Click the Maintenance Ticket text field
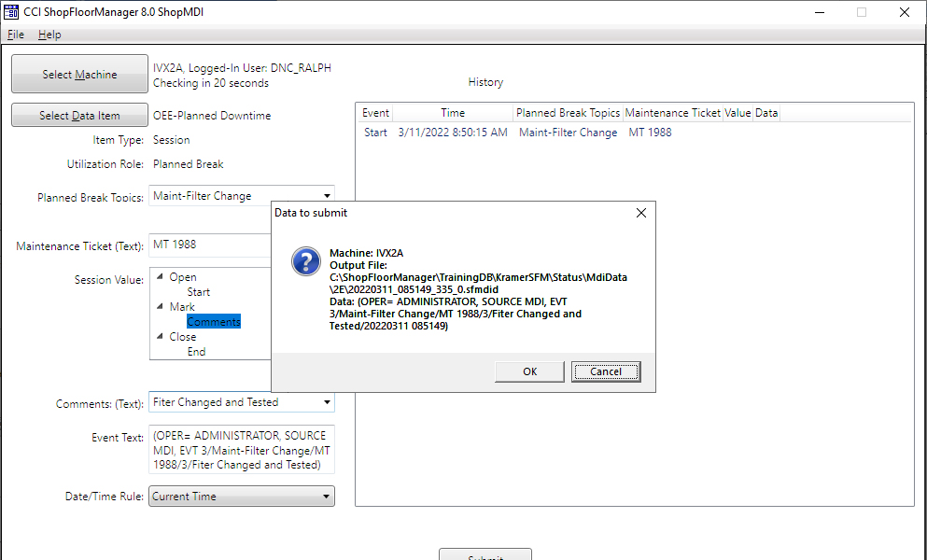 coord(210,245)
